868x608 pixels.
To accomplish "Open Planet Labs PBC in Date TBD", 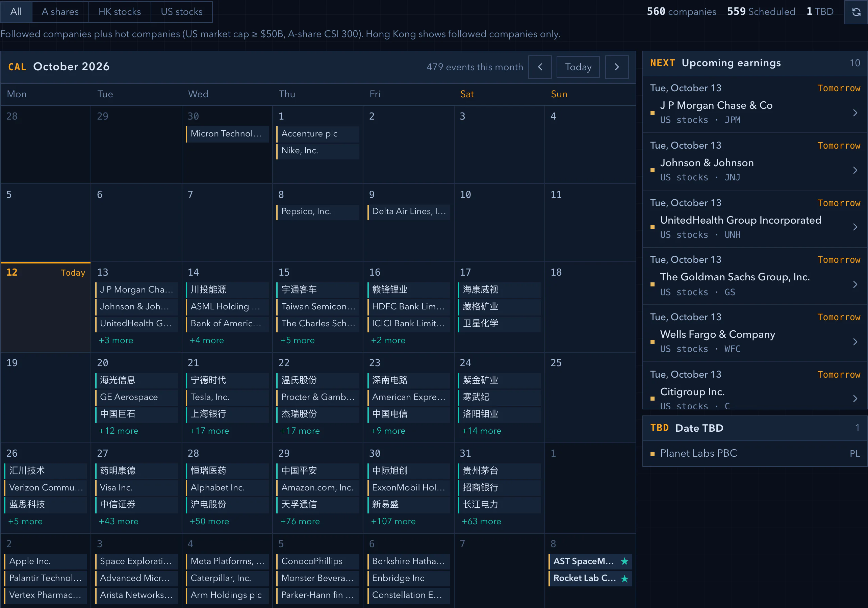I will pos(755,453).
